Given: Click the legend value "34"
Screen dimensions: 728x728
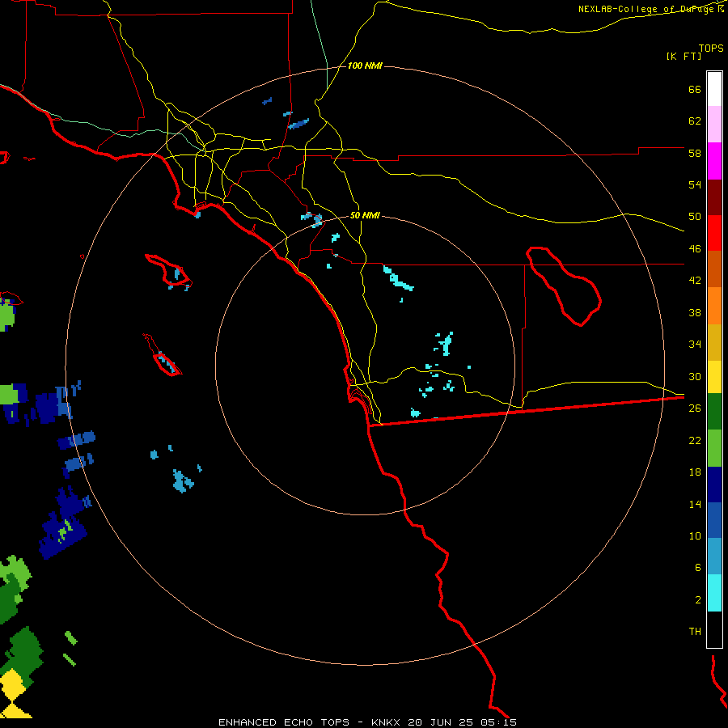Looking at the screenshot, I should pyautogui.click(x=695, y=345).
